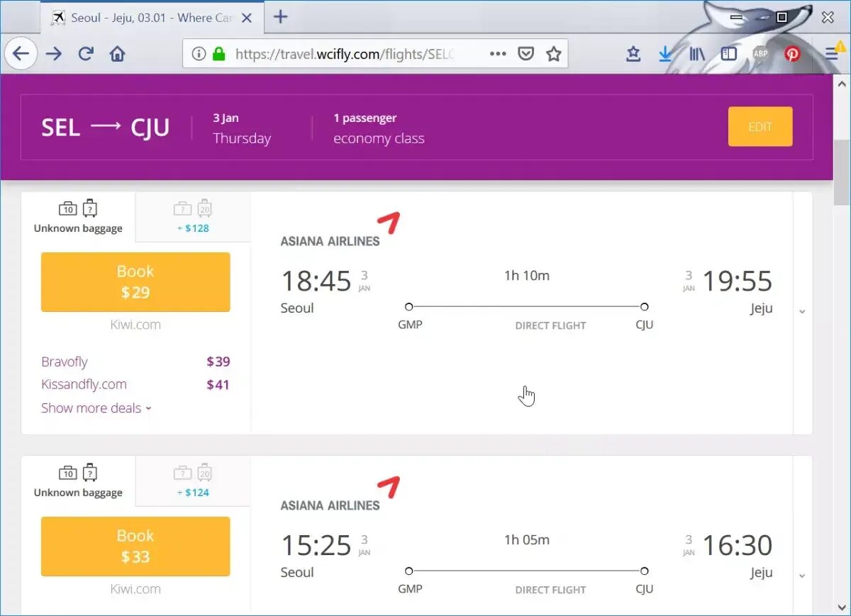Image resolution: width=851 pixels, height=616 pixels.
Task: Select + $128 baggage option tab
Action: pyautogui.click(x=193, y=217)
